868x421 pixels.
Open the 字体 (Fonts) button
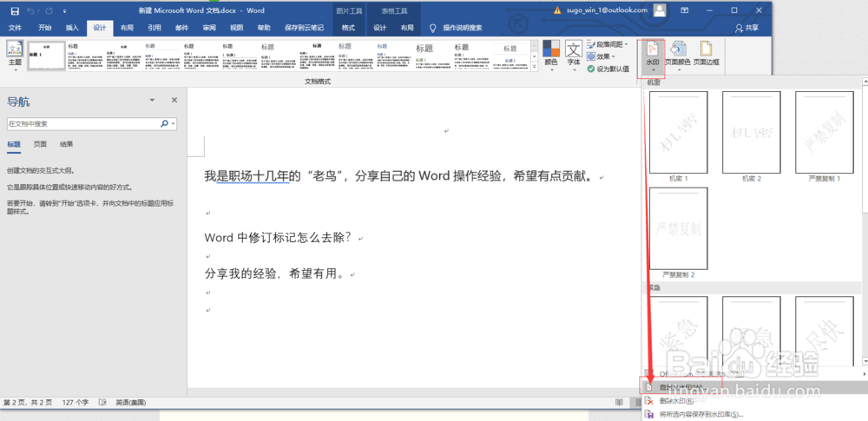point(574,56)
